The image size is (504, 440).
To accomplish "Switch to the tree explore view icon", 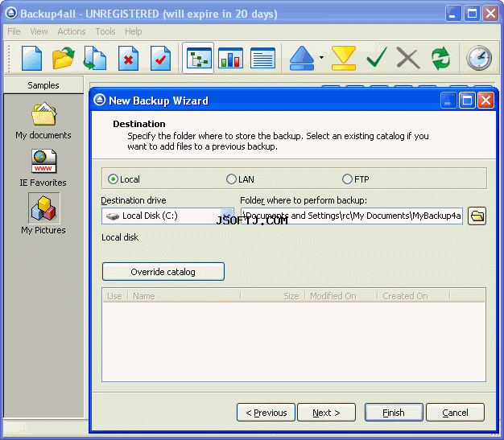I will click(198, 58).
